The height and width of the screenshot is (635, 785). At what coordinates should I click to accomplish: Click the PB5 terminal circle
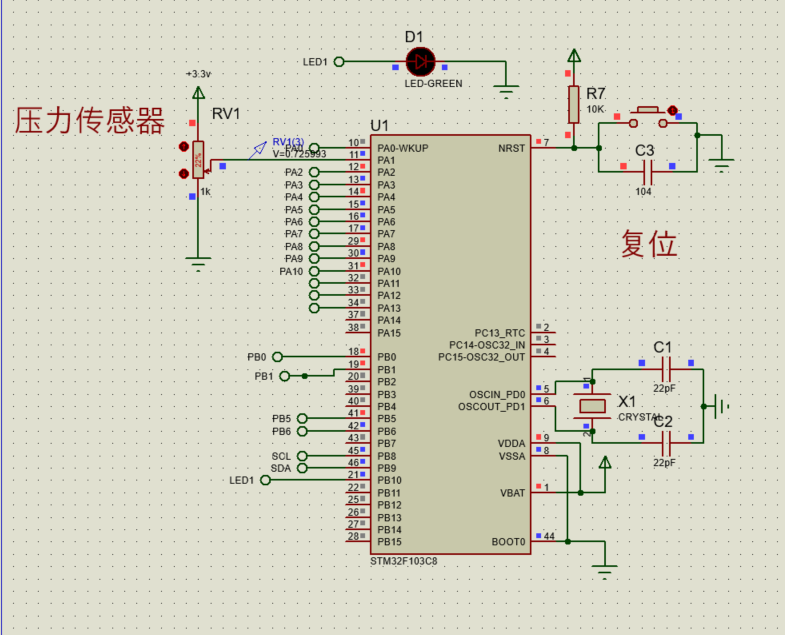[x=302, y=418]
